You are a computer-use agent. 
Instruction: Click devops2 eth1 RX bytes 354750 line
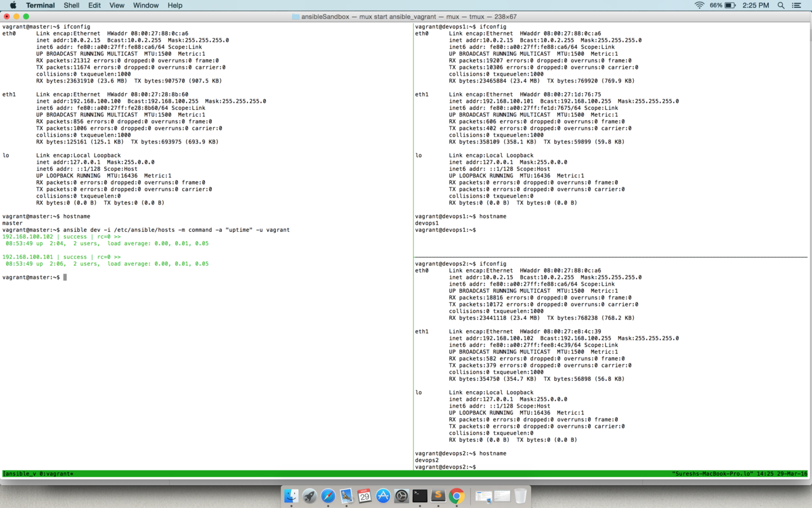(x=537, y=379)
